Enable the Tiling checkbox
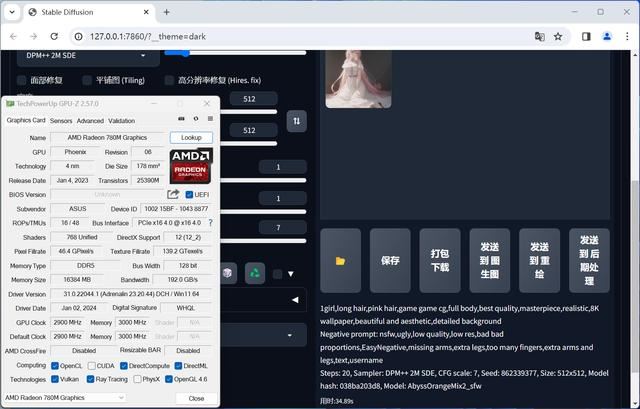Viewport: 640px width, 409px height. point(86,80)
